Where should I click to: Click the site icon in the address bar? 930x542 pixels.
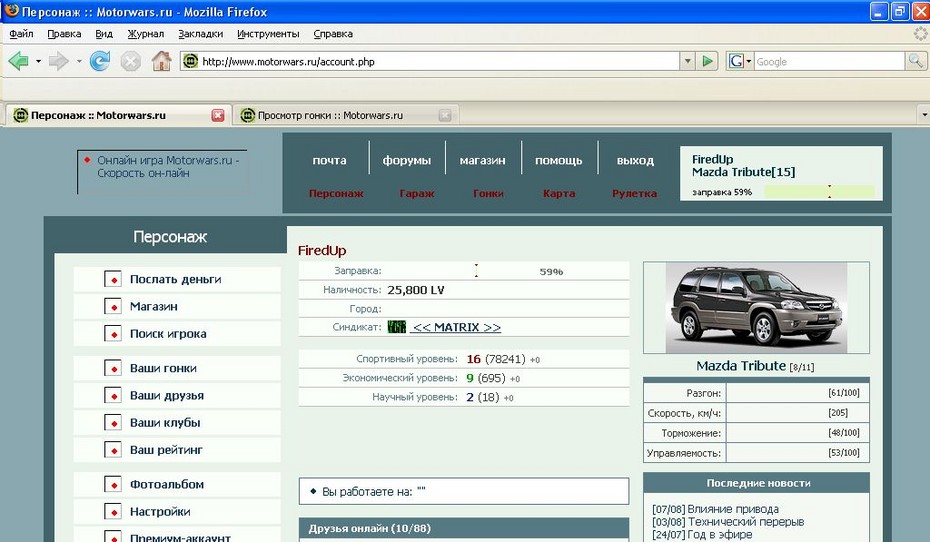click(190, 61)
